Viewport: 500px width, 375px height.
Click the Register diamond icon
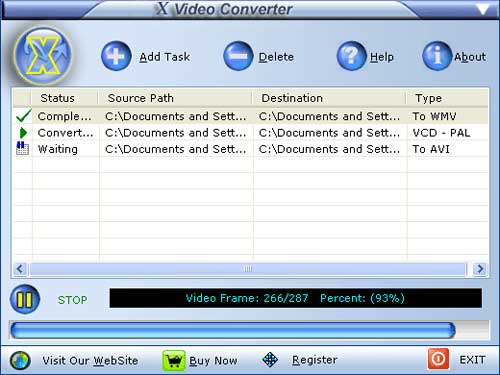[x=270, y=360]
